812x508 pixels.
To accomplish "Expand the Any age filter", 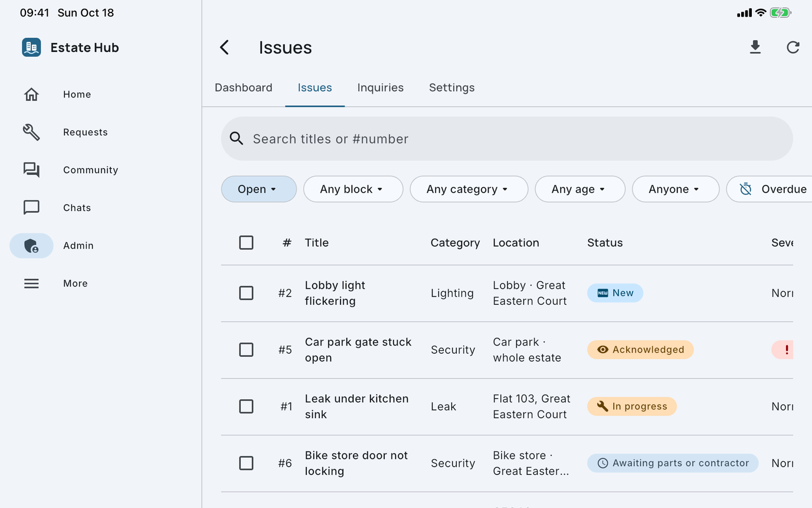I will [x=580, y=189].
